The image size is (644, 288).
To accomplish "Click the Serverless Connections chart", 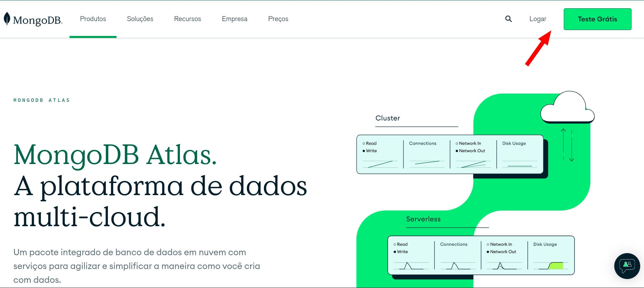I will click(458, 265).
